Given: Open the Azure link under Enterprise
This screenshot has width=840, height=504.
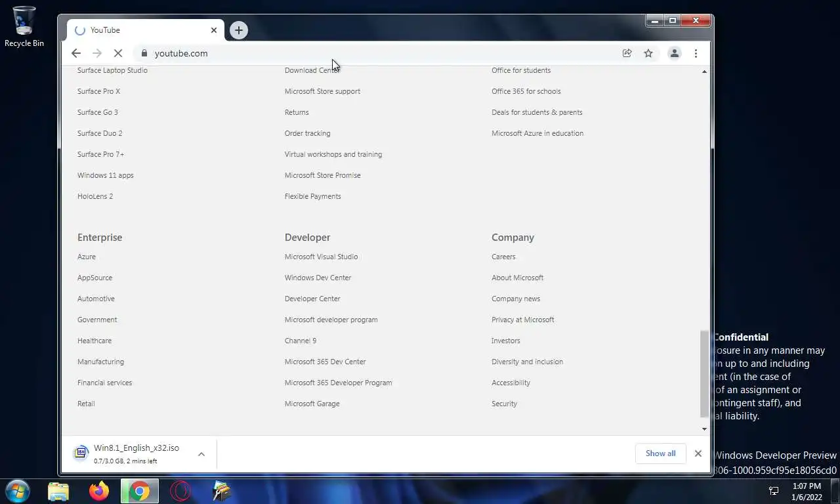Looking at the screenshot, I should 87,257.
